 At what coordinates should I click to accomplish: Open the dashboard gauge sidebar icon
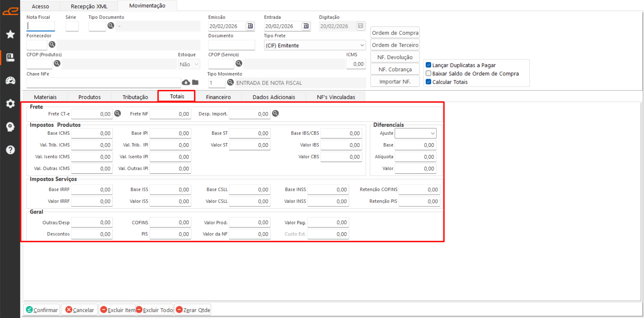(x=10, y=81)
